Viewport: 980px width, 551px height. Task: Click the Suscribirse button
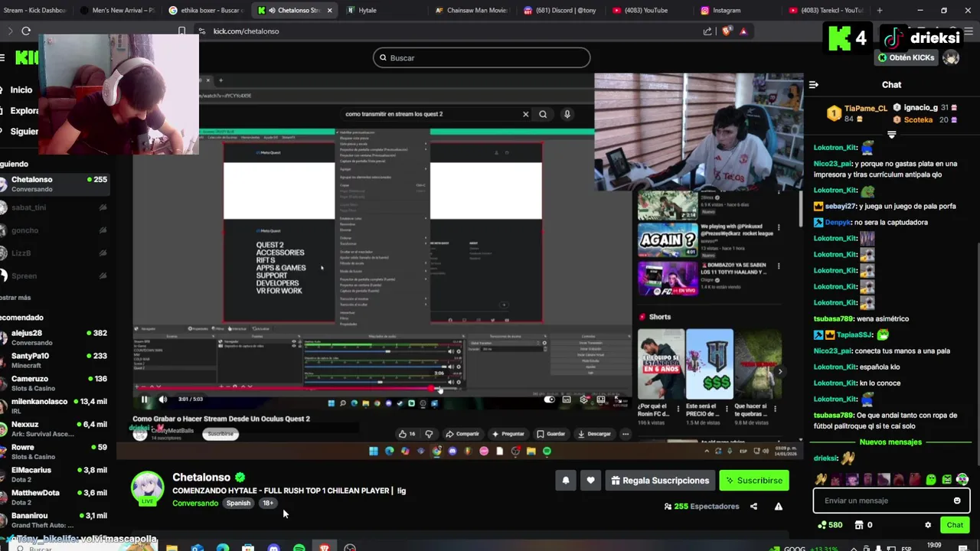point(754,481)
